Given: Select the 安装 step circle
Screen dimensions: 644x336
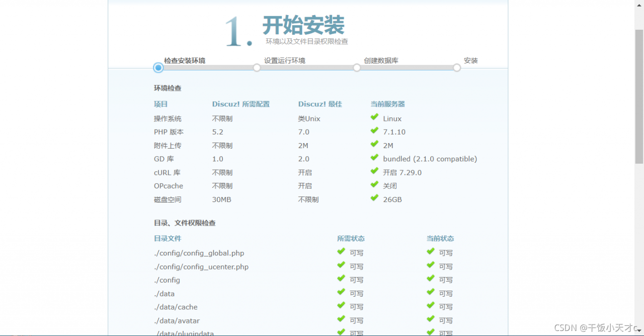Looking at the screenshot, I should pos(457,68).
